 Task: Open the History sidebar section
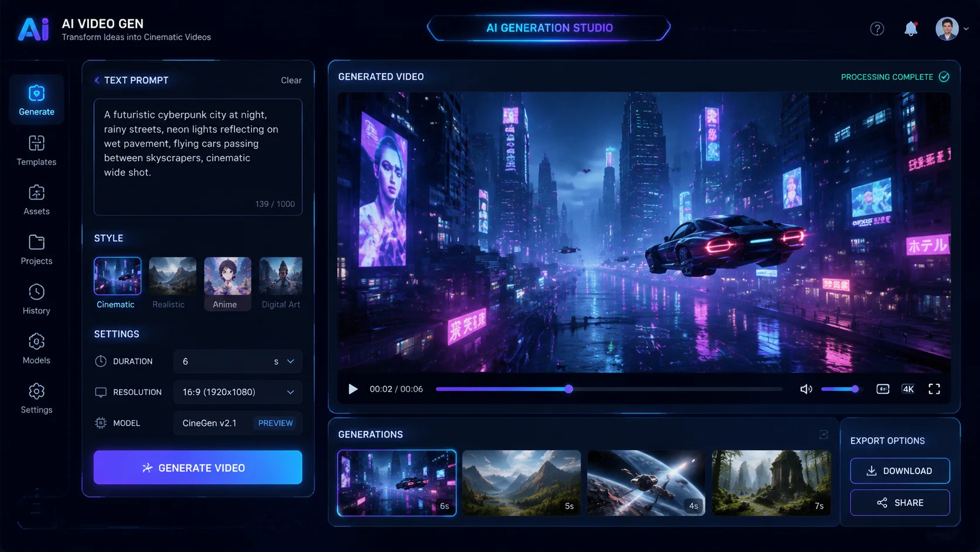click(36, 300)
